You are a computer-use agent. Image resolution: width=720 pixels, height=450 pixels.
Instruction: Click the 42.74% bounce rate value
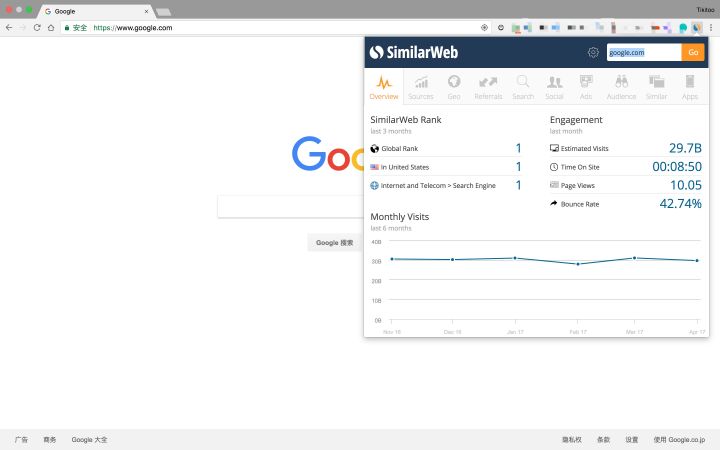tap(681, 203)
